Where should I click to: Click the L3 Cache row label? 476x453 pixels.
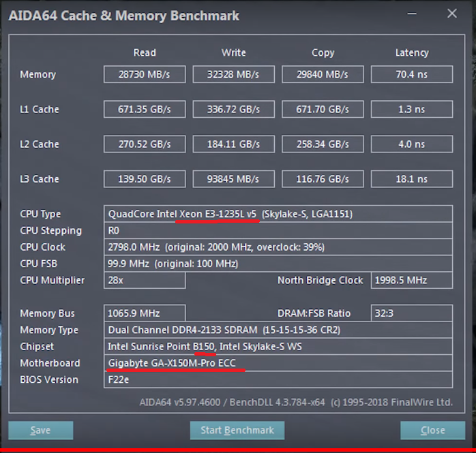40,179
